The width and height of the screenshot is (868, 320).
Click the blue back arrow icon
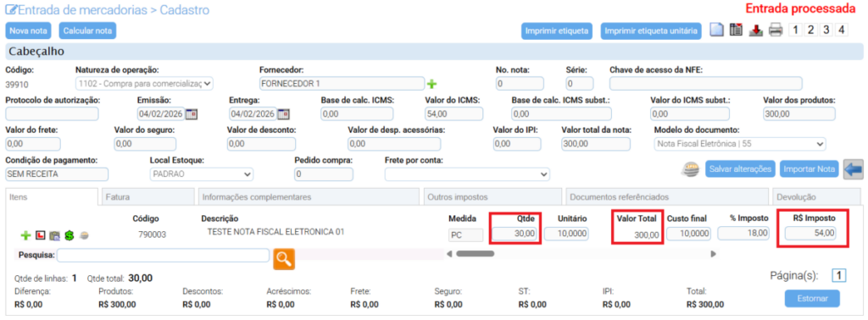854,169
